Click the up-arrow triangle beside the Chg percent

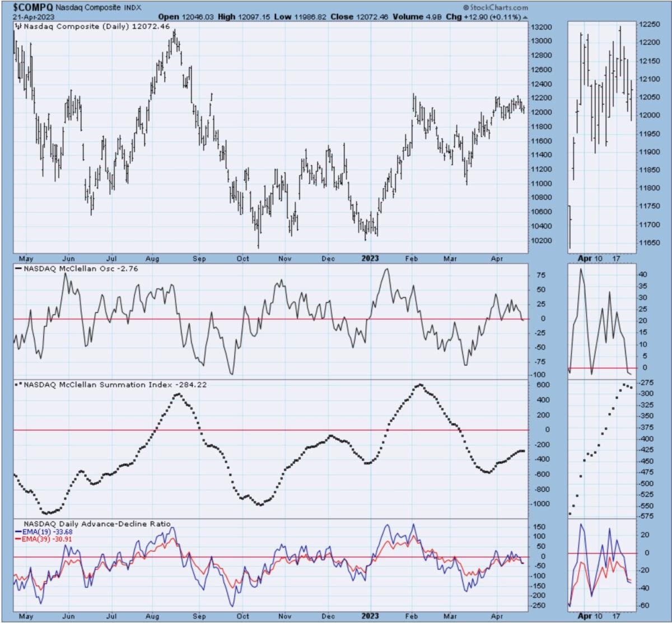(525, 17)
